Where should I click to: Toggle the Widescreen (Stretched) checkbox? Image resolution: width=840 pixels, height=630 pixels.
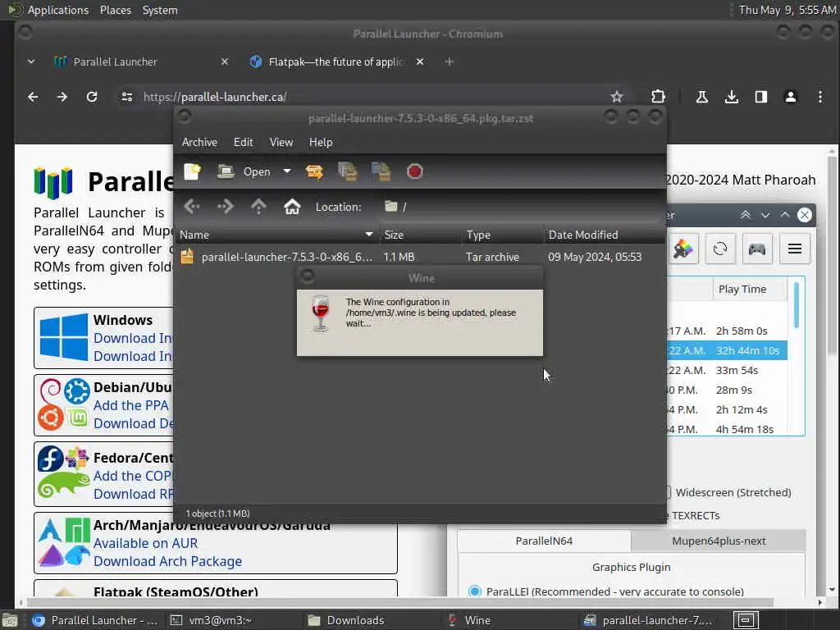pos(668,492)
